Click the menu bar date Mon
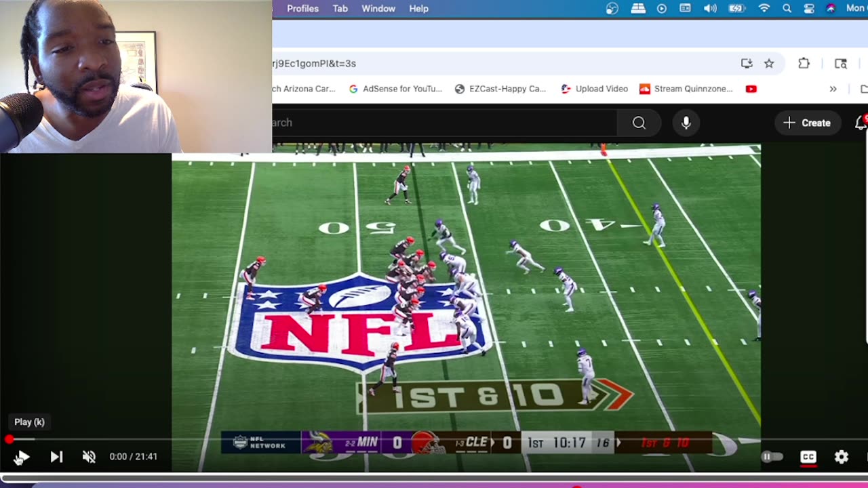Screen dimensions: 868x488 click(x=856, y=9)
